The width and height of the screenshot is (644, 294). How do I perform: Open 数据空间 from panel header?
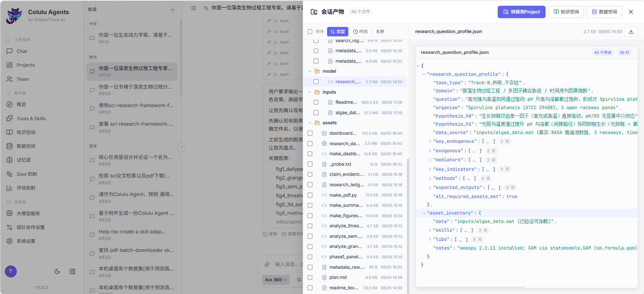pyautogui.click(x=605, y=12)
